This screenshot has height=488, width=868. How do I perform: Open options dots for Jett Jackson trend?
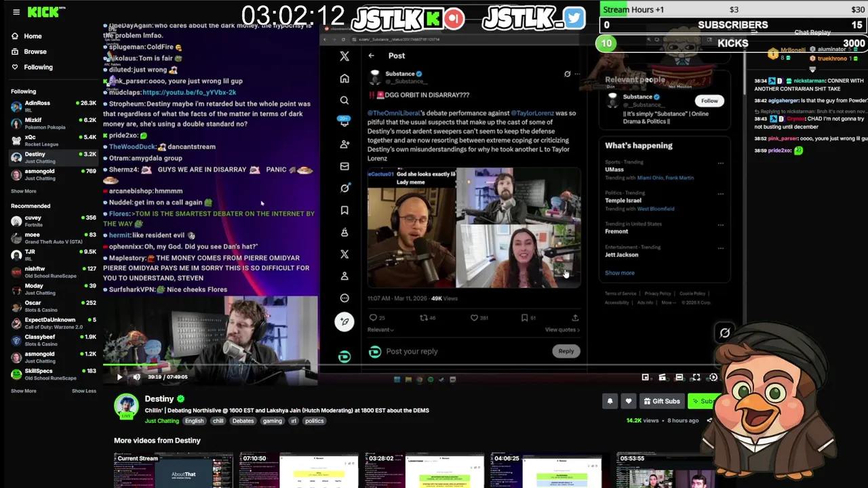pos(720,248)
